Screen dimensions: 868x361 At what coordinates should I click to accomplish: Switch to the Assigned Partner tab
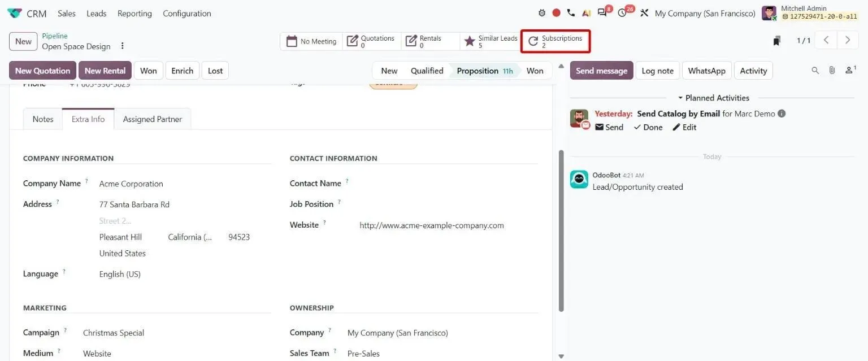click(153, 119)
